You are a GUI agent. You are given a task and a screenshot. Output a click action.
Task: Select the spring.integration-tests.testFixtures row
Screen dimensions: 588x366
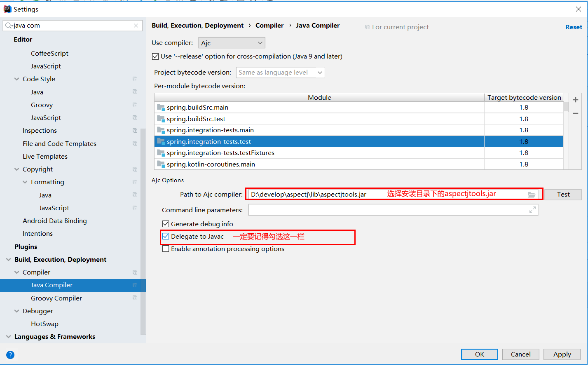pyautogui.click(x=358, y=152)
